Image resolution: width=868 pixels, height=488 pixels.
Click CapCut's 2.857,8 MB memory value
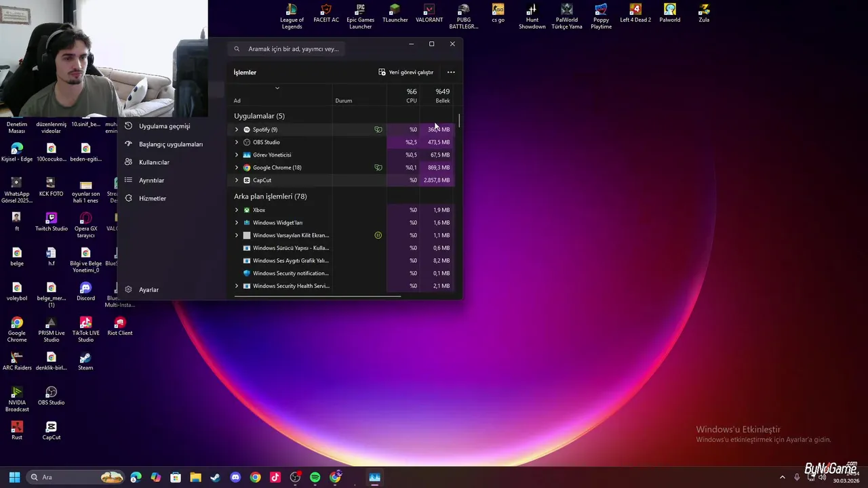coord(437,180)
